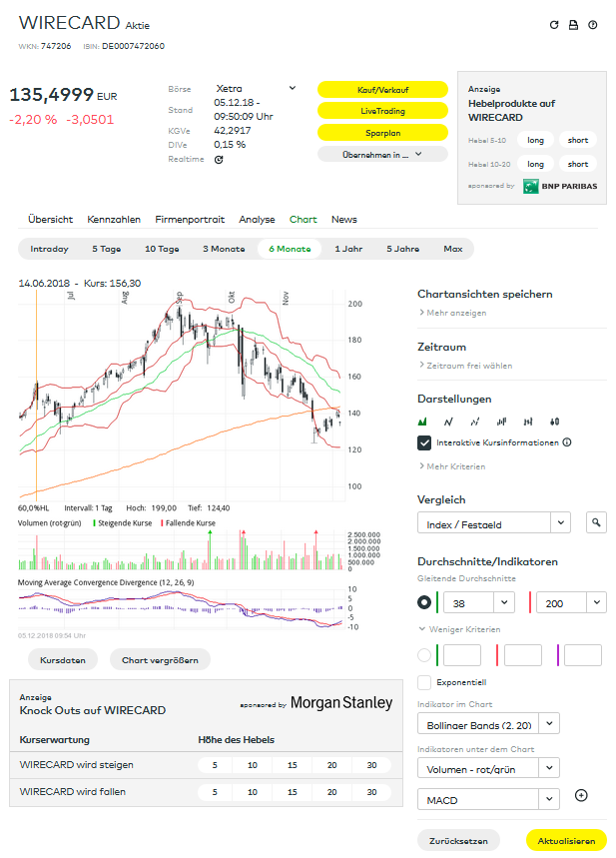The width and height of the screenshot is (616, 858).
Task: Toggle Interaktive Kursinformationen checkbox
Action: coord(424,442)
